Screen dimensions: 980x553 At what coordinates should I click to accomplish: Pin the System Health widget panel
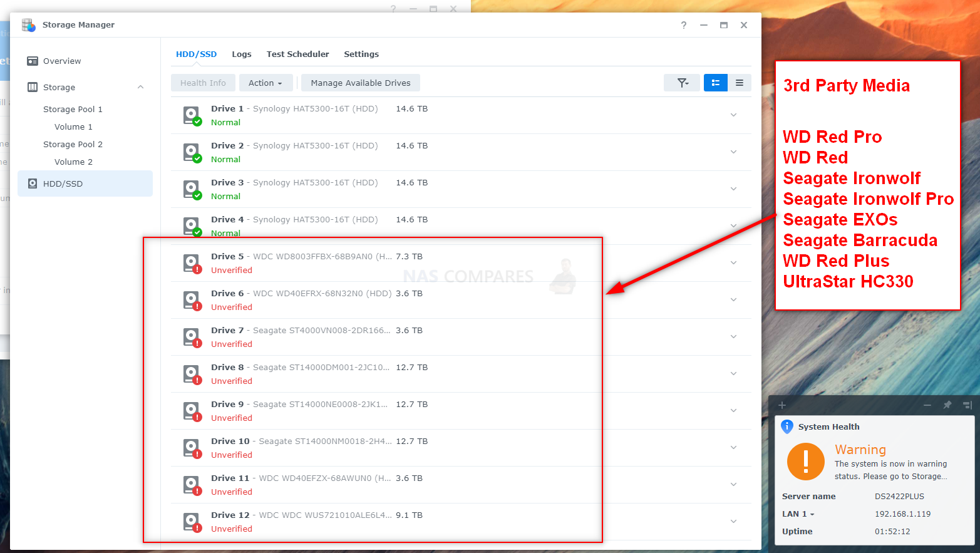coord(947,405)
